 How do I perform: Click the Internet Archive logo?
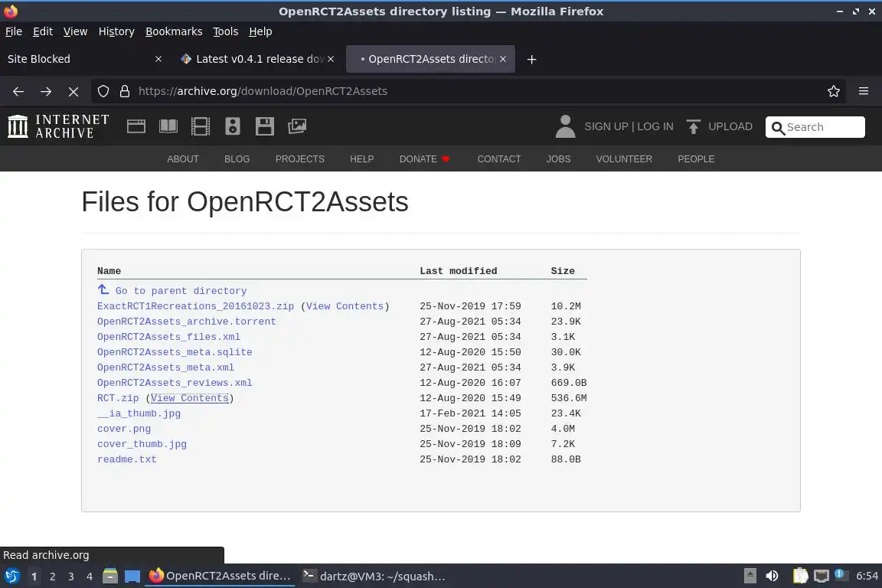pos(58,126)
